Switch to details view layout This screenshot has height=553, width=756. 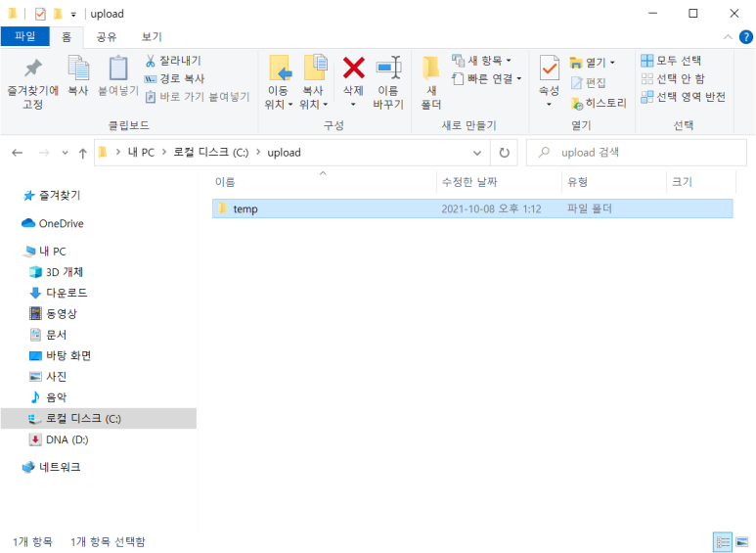722,542
